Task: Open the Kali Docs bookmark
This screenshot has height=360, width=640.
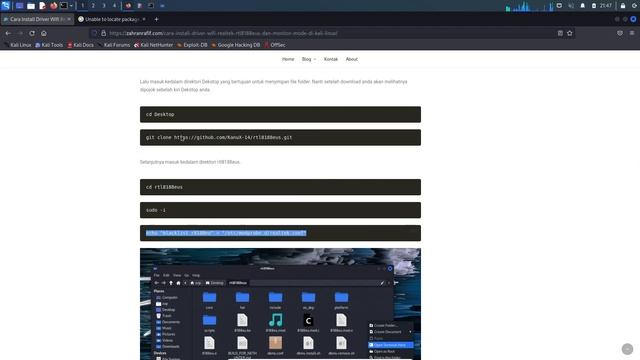Action: (80, 45)
